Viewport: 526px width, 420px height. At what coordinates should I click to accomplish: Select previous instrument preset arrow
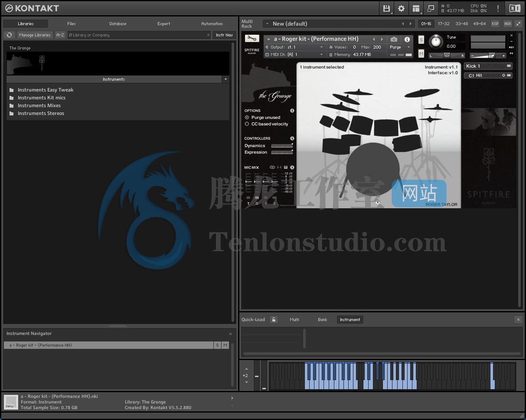click(374, 39)
